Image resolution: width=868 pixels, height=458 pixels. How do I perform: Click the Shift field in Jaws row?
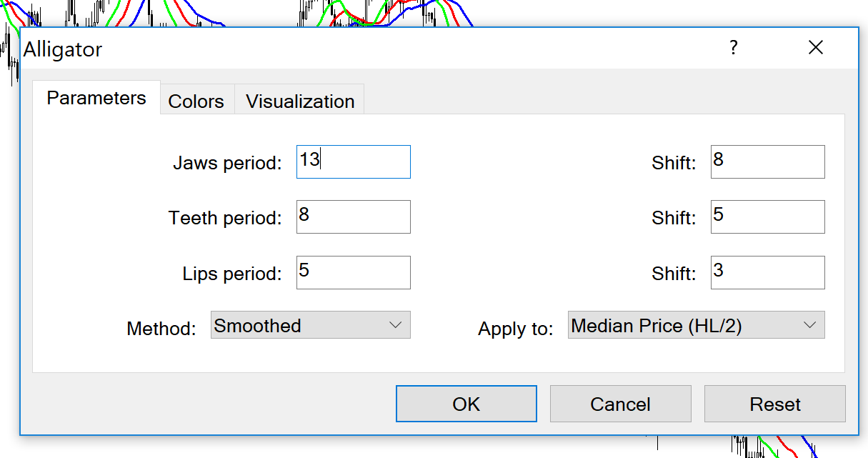point(768,162)
